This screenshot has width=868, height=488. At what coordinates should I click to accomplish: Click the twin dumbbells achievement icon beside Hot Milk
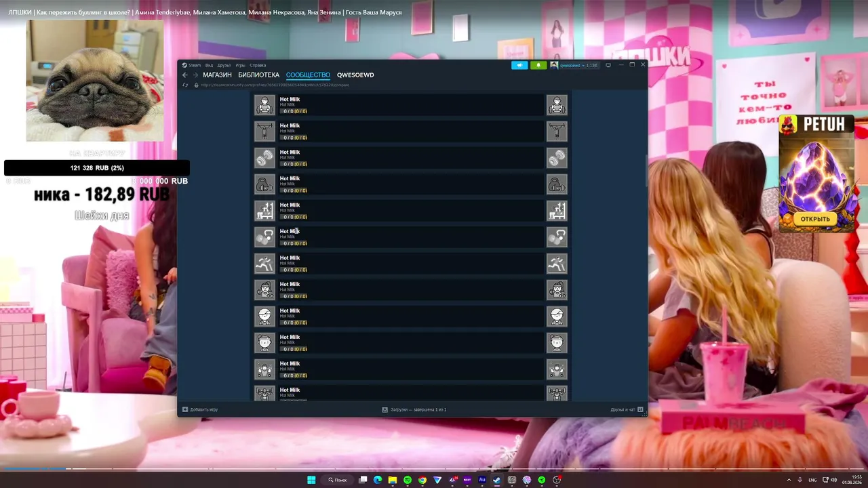264,158
